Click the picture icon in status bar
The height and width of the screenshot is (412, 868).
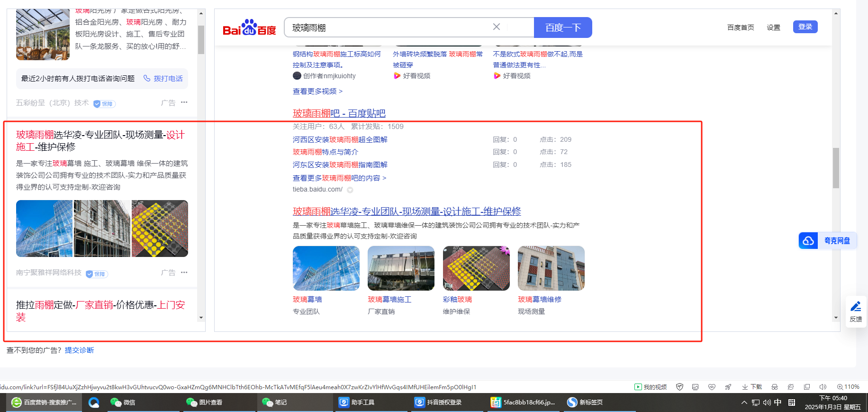point(696,387)
